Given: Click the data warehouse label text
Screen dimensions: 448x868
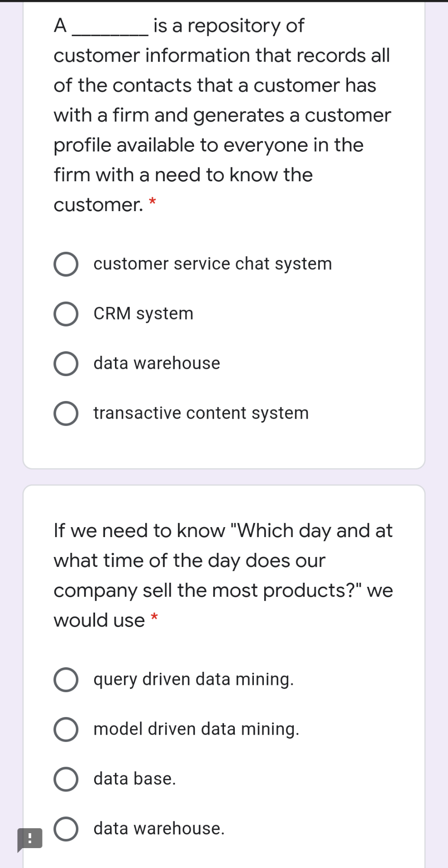Looking at the screenshot, I should [x=157, y=363].
